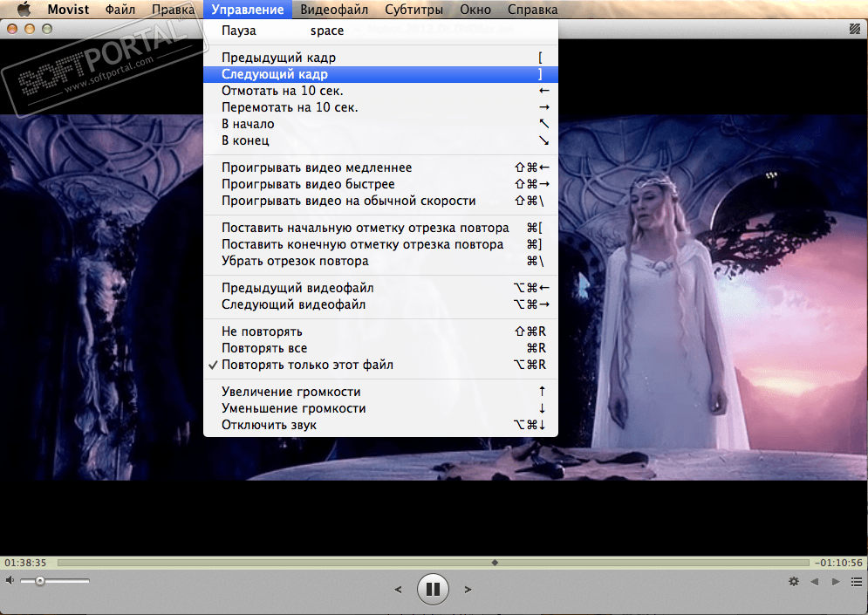Choose Перемотать на 10 сек.
Image resolution: width=868 pixels, height=615 pixels.
380,107
